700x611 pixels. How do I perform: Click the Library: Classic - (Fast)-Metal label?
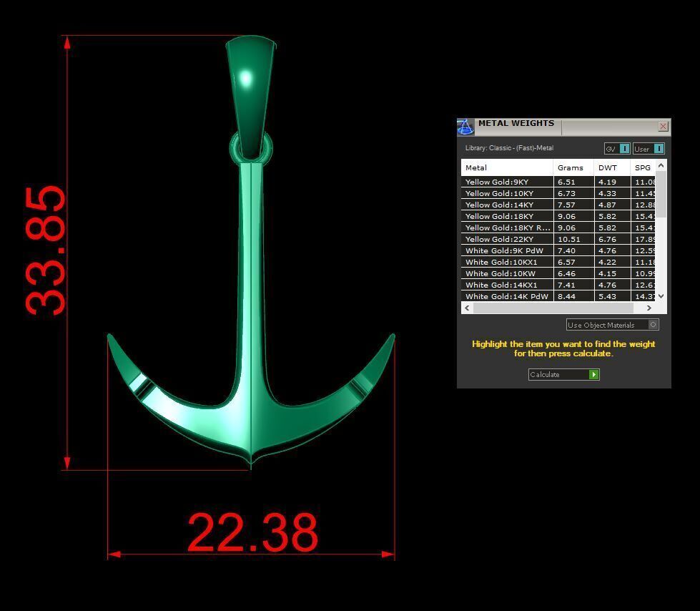[x=509, y=148]
